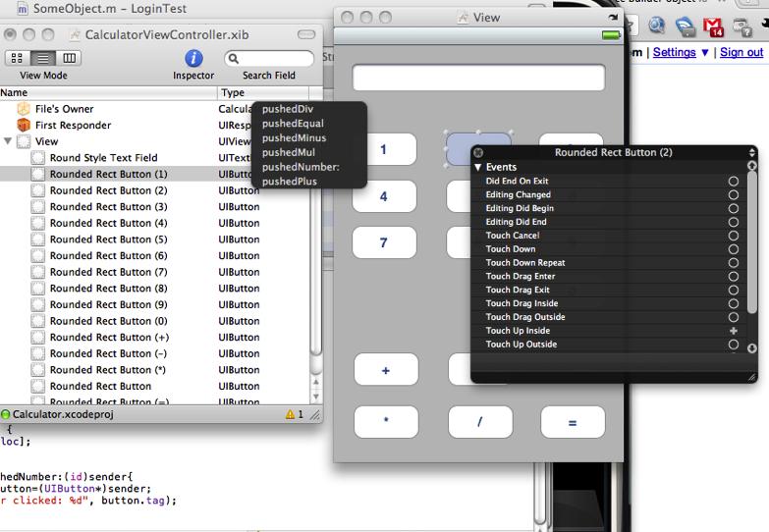This screenshot has width=769, height=532.
Task: Click the Type column header
Action: (263, 92)
